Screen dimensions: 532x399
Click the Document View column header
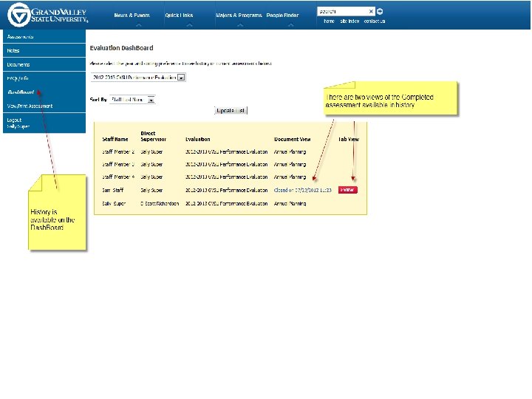pyautogui.click(x=292, y=139)
